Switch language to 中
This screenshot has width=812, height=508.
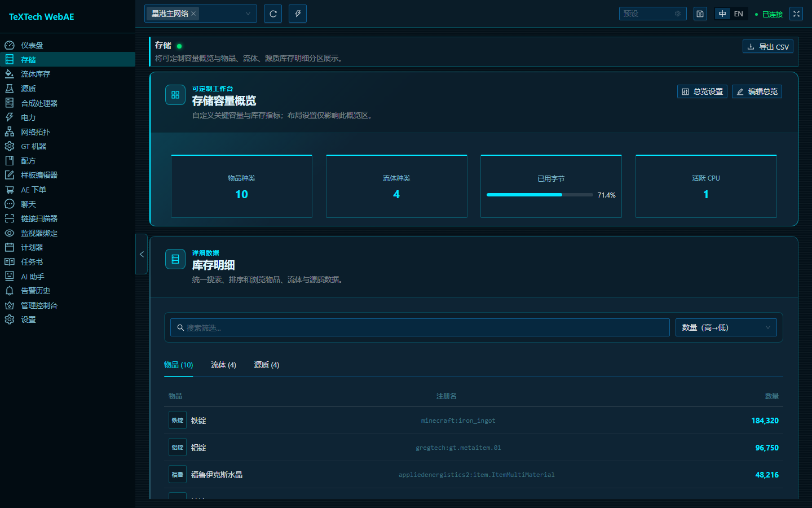click(722, 14)
